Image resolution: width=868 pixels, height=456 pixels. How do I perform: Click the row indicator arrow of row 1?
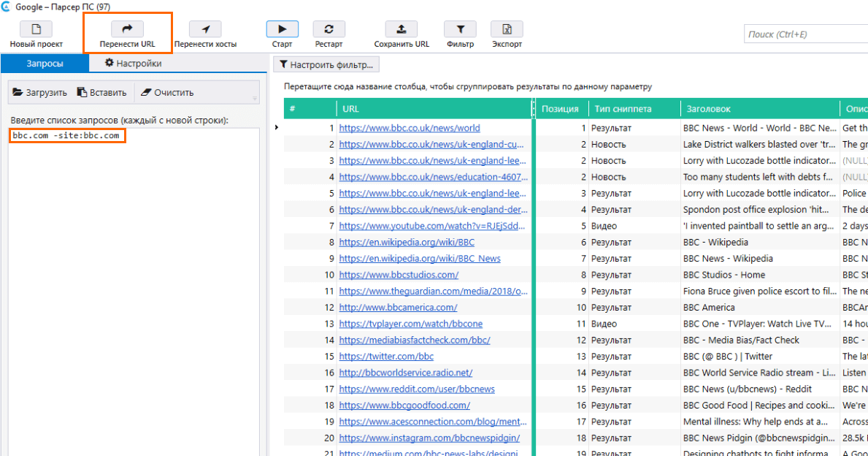276,127
